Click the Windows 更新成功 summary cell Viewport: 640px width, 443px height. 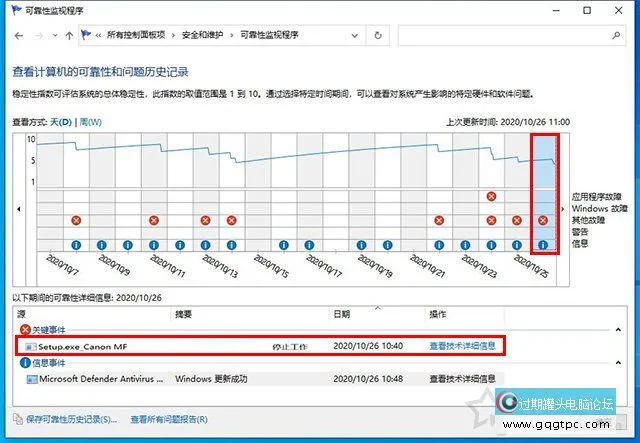coord(211,379)
